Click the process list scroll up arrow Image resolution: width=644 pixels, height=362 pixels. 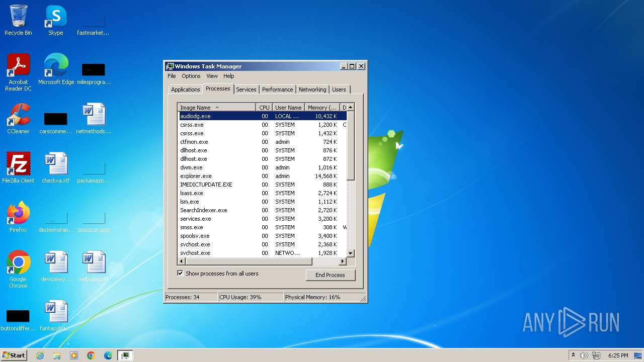351,107
